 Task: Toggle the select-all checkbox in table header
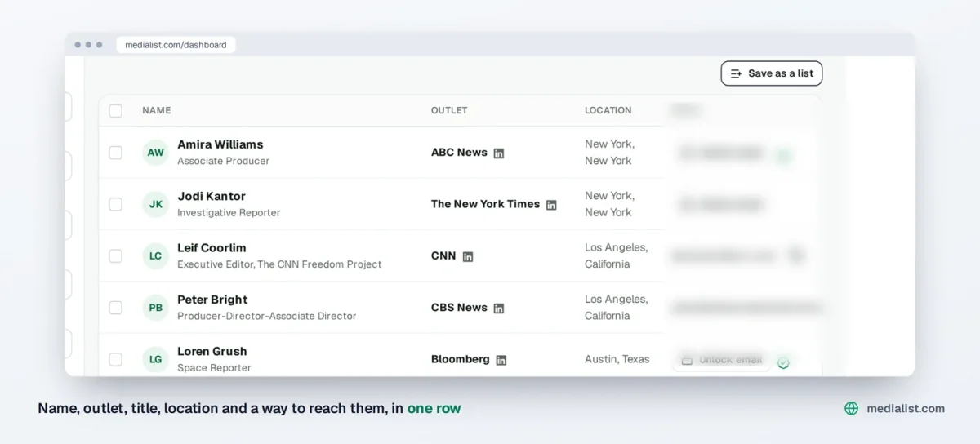point(116,110)
